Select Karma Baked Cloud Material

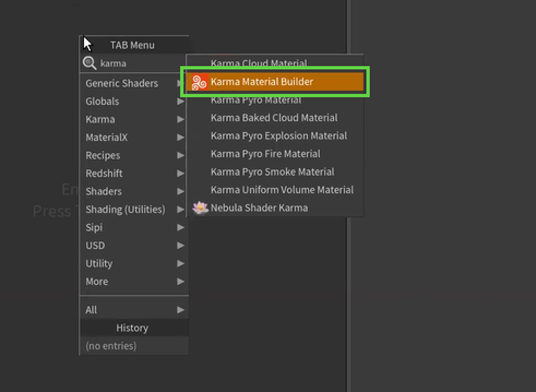pyautogui.click(x=274, y=118)
